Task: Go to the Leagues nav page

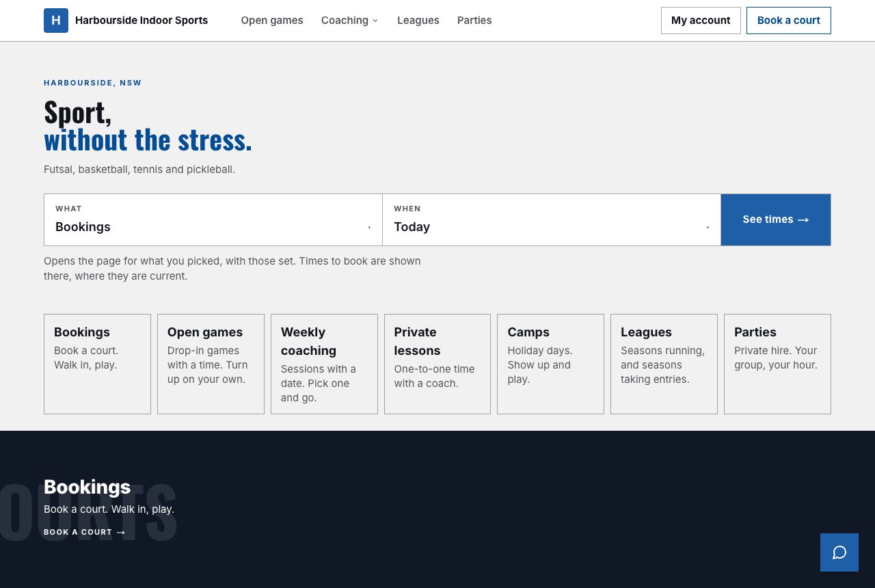Action: pos(418,21)
